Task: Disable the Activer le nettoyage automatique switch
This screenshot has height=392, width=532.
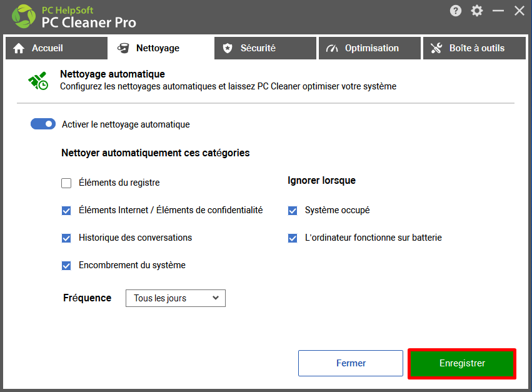Action: 43,124
